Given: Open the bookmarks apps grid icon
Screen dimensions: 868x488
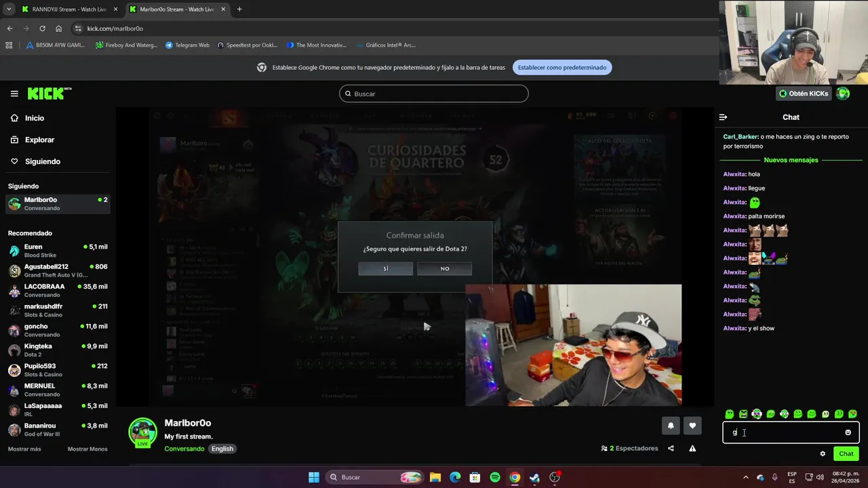Looking at the screenshot, I should click(9, 45).
